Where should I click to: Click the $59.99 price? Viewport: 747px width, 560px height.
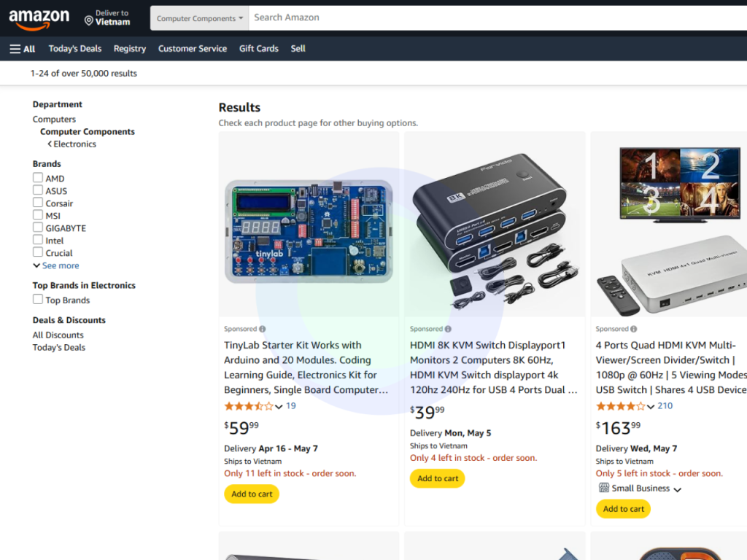(x=241, y=427)
